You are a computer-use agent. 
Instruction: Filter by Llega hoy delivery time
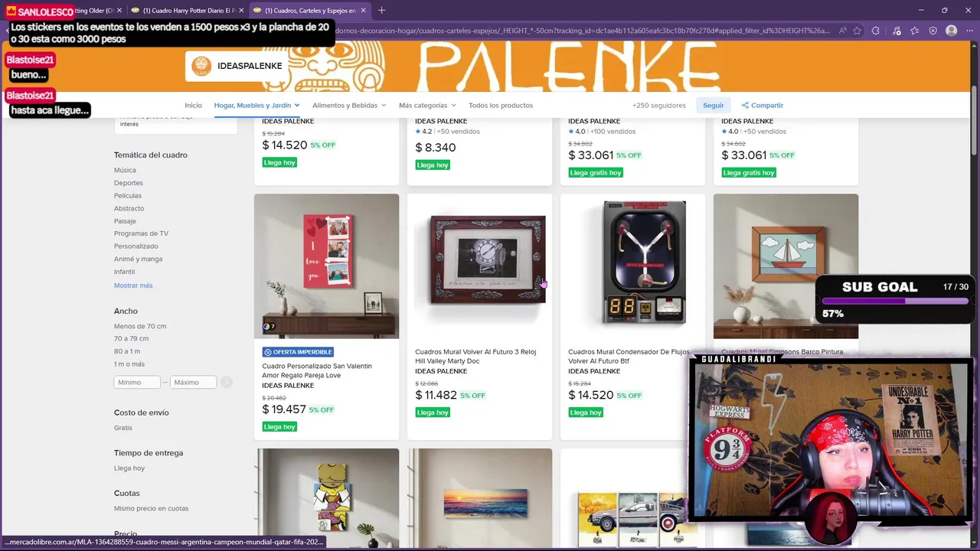129,468
